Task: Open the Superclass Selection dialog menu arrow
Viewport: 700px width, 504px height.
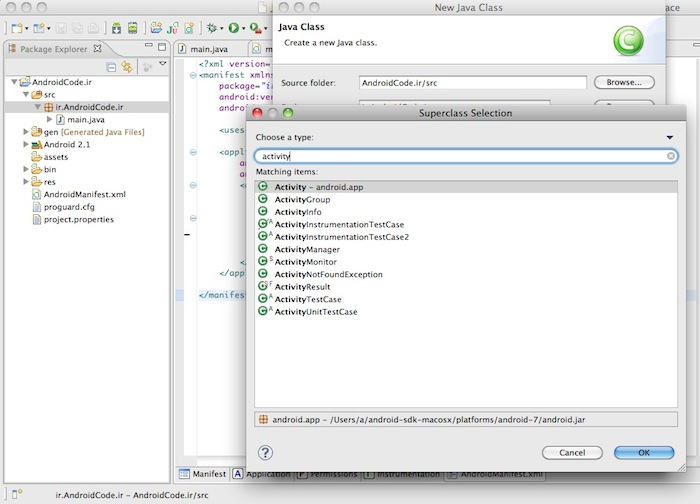Action: point(670,137)
